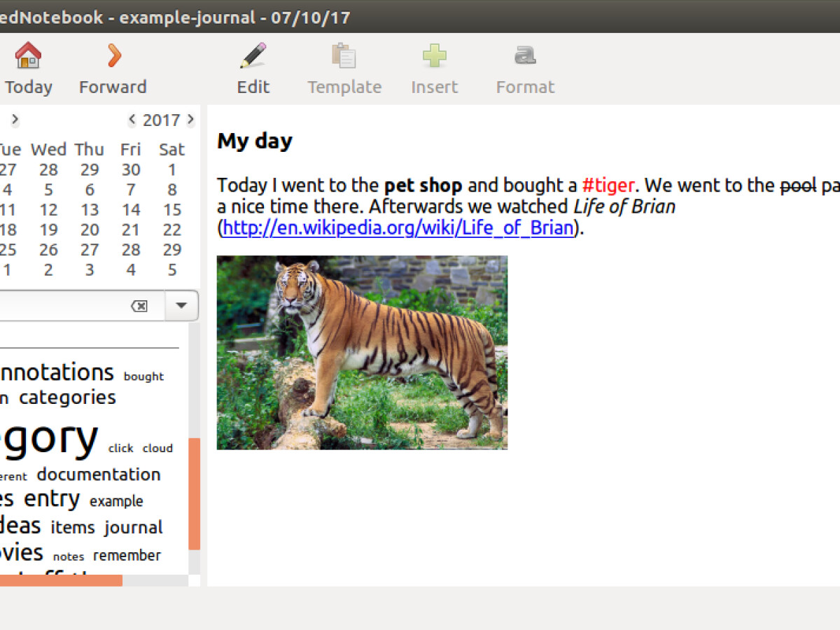The width and height of the screenshot is (840, 630).
Task: Click the vertical scrollbar of word cloud
Action: (x=194, y=493)
